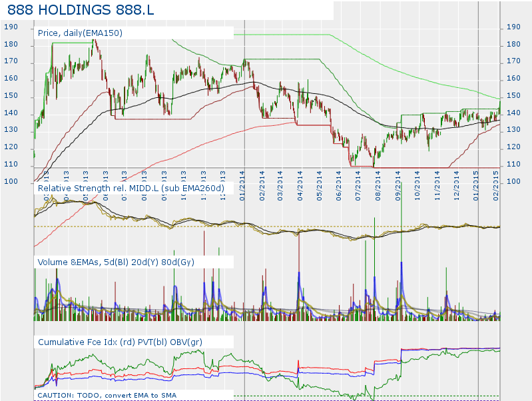Click the 170 value on left price axis
532x401 pixels.
click(11, 61)
